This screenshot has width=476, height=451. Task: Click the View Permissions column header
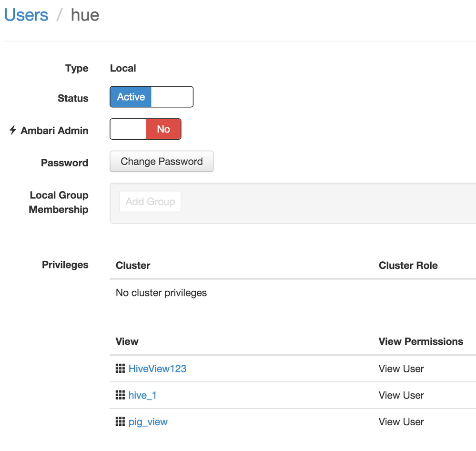coord(421,341)
